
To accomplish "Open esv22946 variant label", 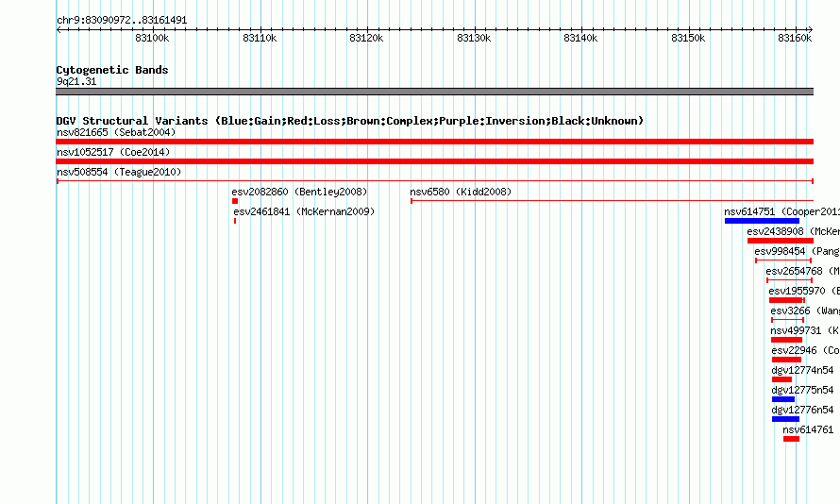I will pyautogui.click(x=806, y=350).
